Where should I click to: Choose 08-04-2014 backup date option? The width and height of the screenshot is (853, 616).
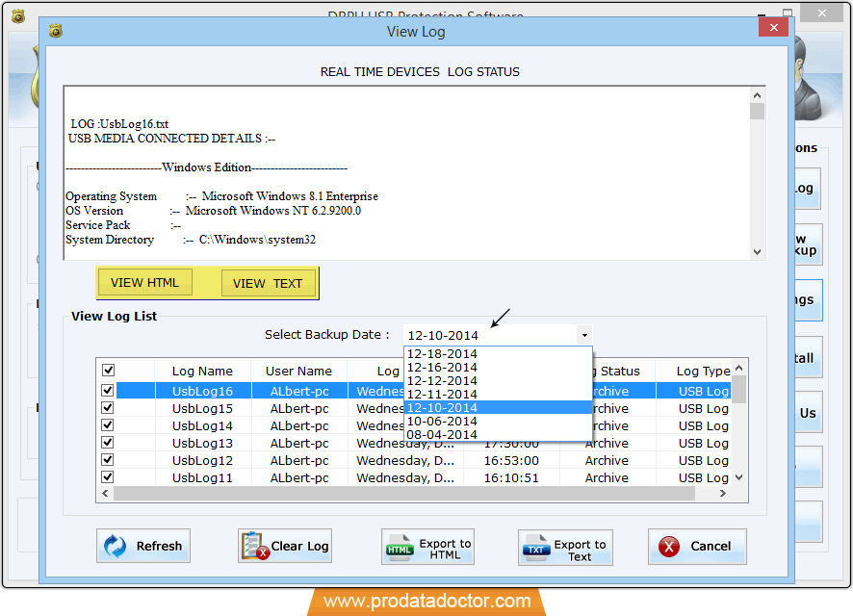[443, 434]
